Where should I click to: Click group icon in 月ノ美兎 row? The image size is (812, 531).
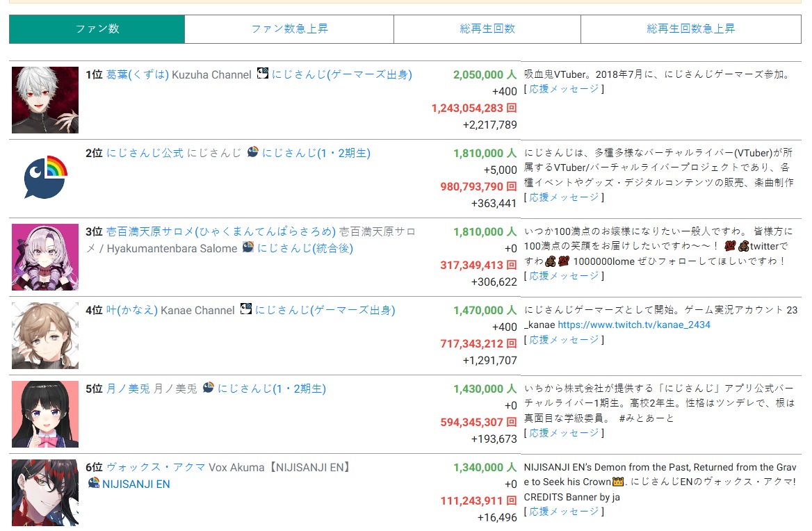pyautogui.click(x=208, y=387)
